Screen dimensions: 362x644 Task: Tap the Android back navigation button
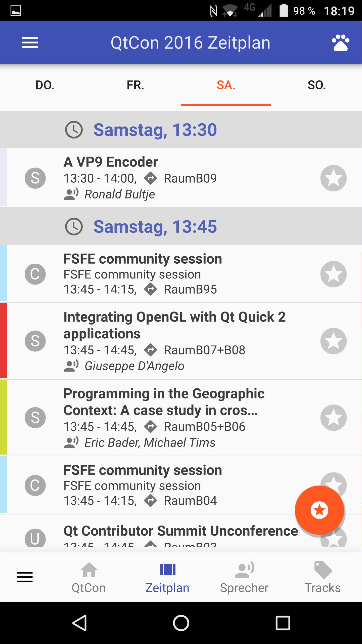point(80,623)
